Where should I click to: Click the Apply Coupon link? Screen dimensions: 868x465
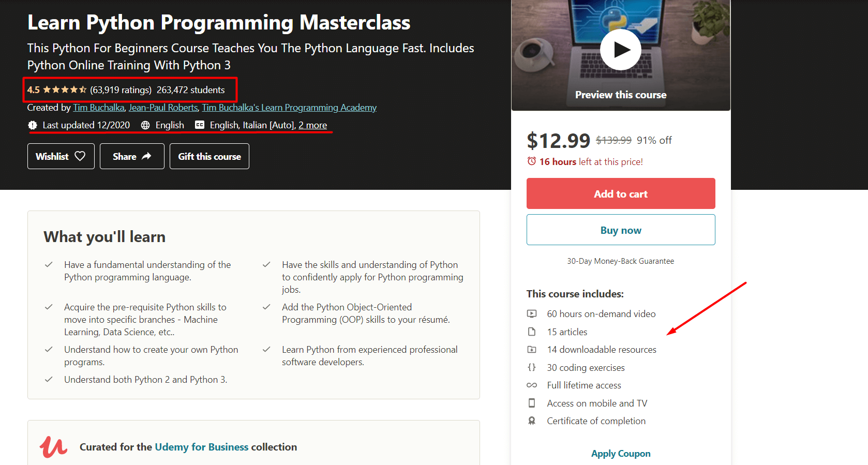621,454
